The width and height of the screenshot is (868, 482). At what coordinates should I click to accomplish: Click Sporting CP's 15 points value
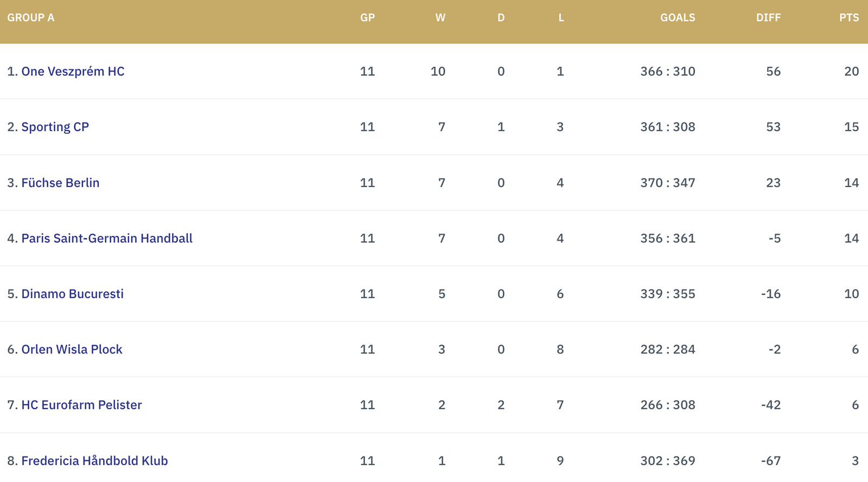pos(851,127)
